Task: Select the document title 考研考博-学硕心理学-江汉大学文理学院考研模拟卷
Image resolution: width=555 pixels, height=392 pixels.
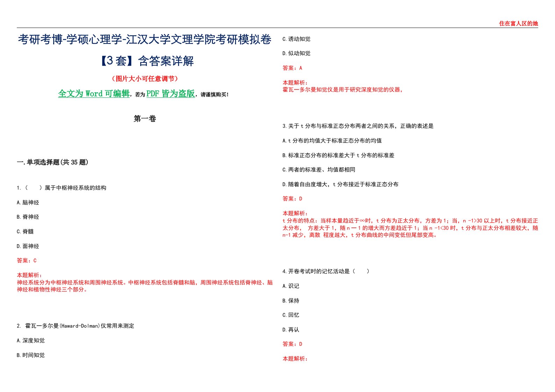Action: pyautogui.click(x=145, y=39)
